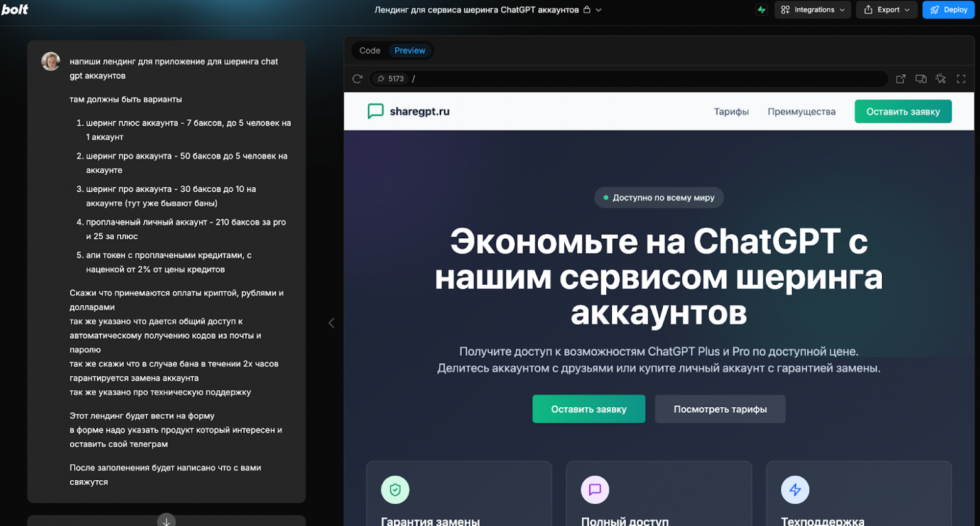Switch to the Code tab
This screenshot has width=980, height=526.
370,50
